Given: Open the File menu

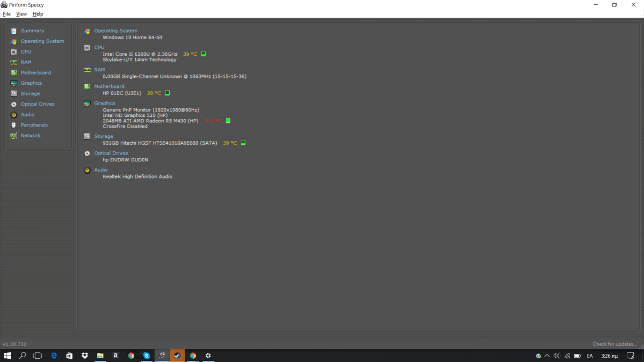Looking at the screenshot, I should (6, 14).
